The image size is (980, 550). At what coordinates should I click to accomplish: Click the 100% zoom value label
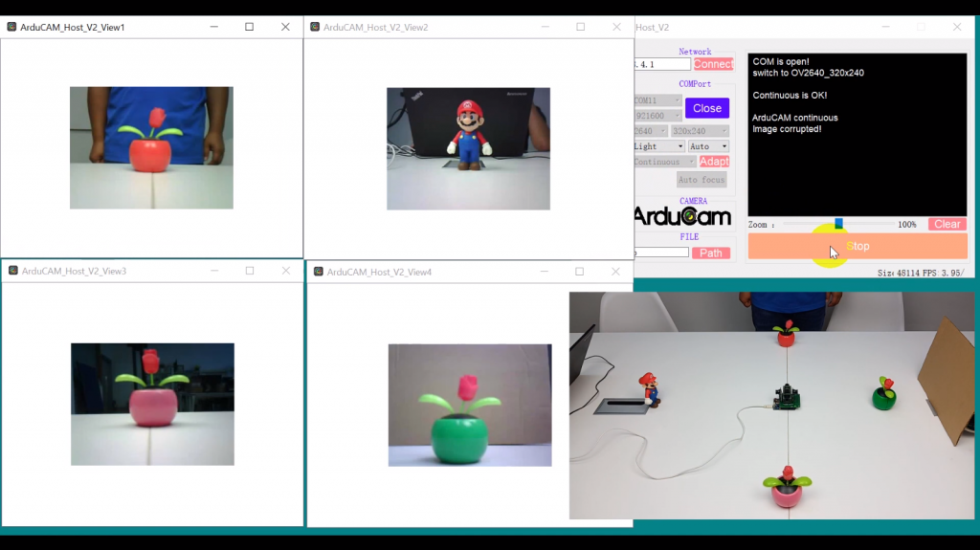click(x=907, y=225)
